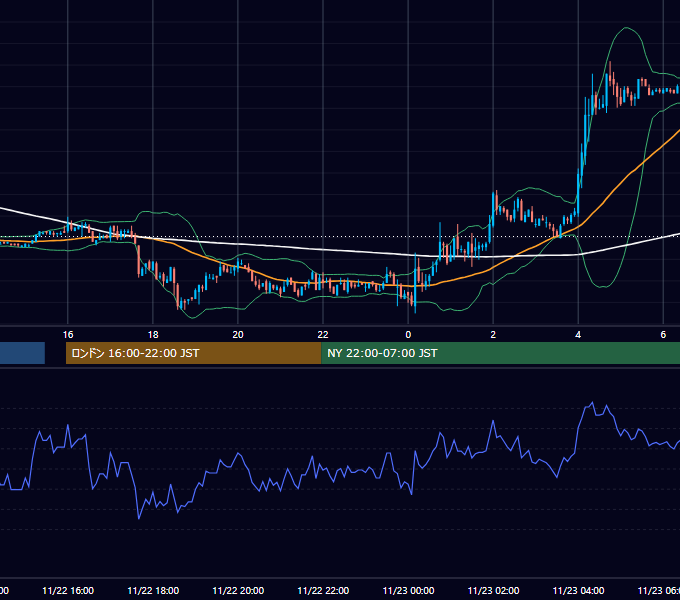Click the hour label 6 on price chart axis
The height and width of the screenshot is (600, 680).
click(x=663, y=335)
